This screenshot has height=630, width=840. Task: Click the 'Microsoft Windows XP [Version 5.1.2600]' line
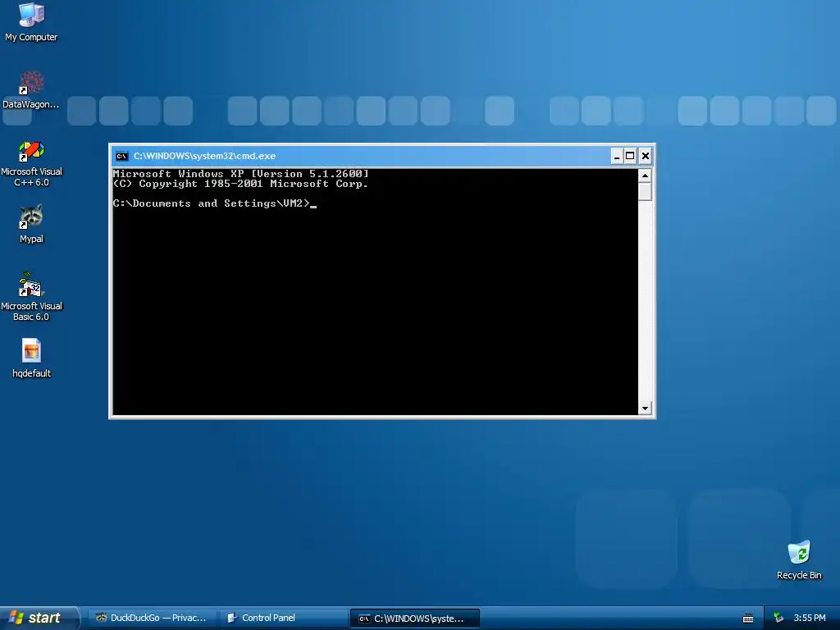240,174
